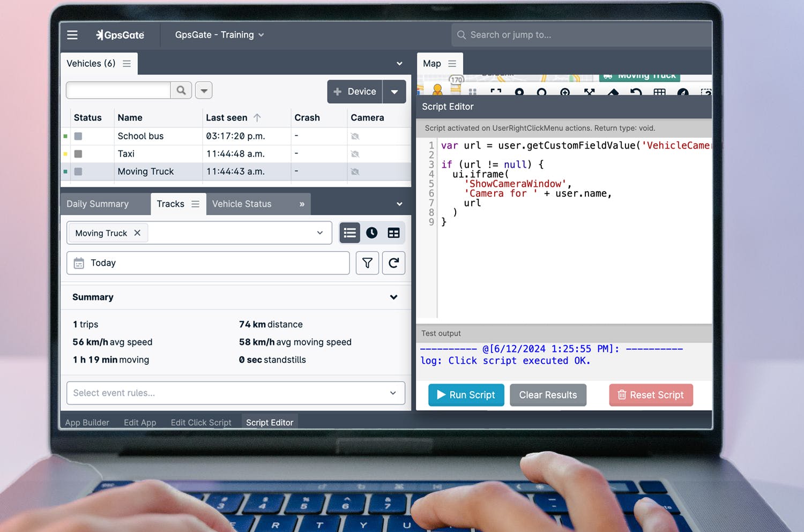Open the Vehicle Status tab
The image size is (804, 532).
(x=242, y=204)
